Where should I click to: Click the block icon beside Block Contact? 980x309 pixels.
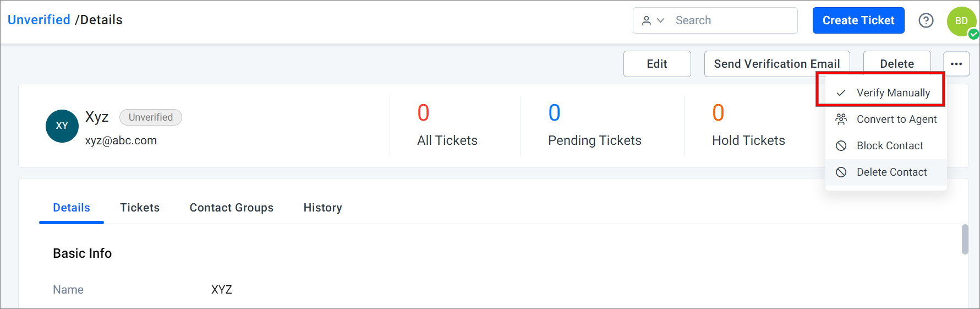(841, 145)
